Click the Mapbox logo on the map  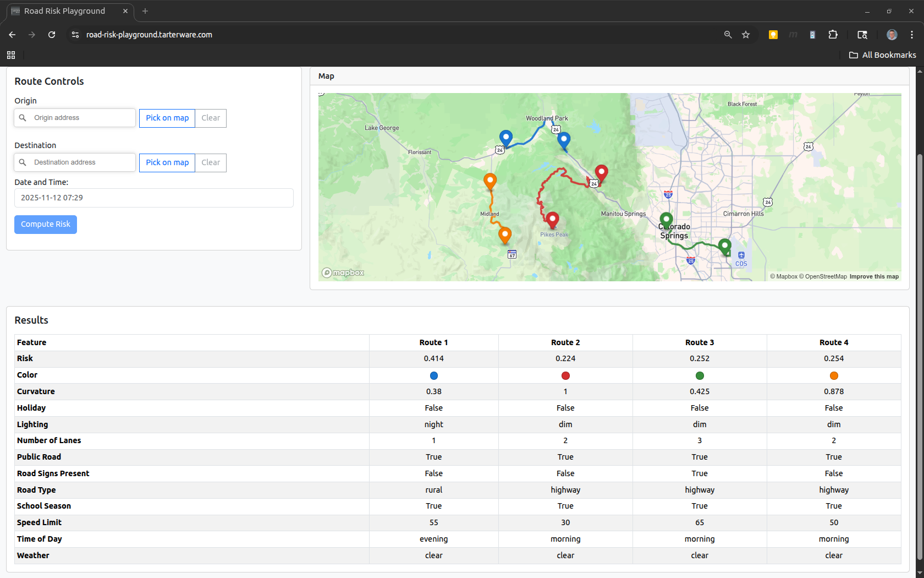click(x=343, y=272)
